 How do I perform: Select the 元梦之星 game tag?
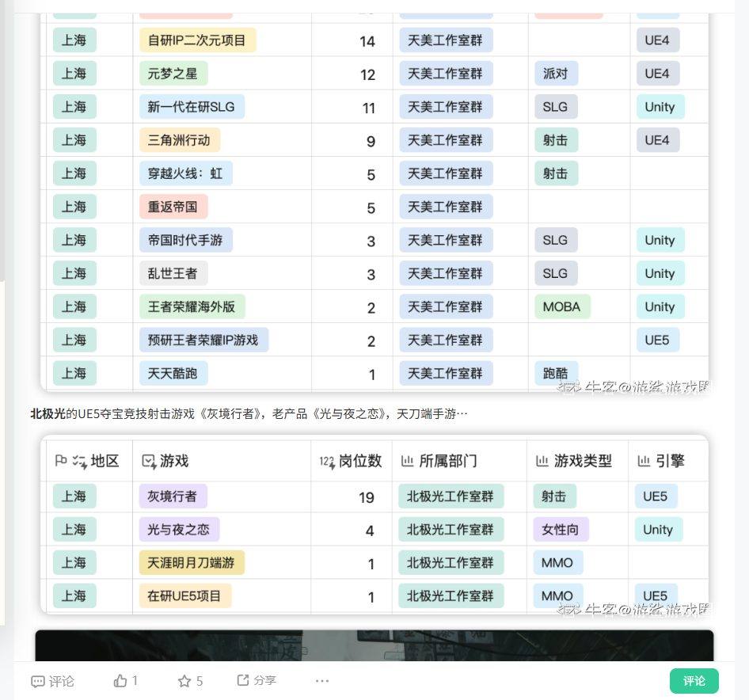pyautogui.click(x=173, y=74)
